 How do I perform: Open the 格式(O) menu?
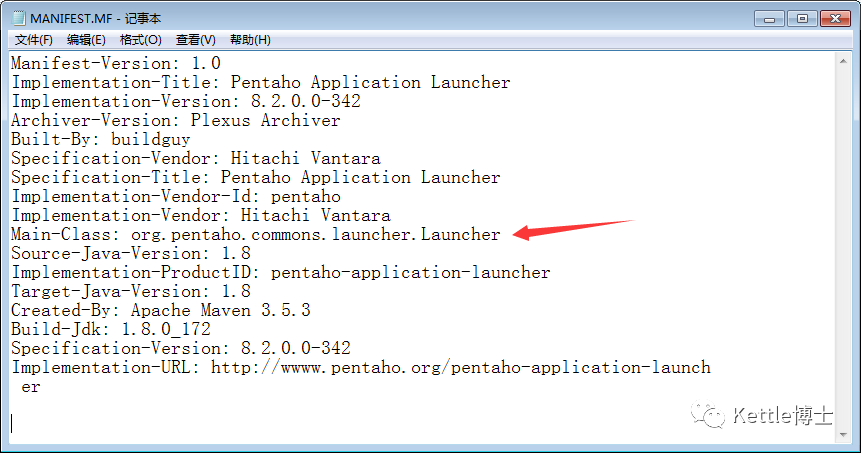tap(141, 40)
